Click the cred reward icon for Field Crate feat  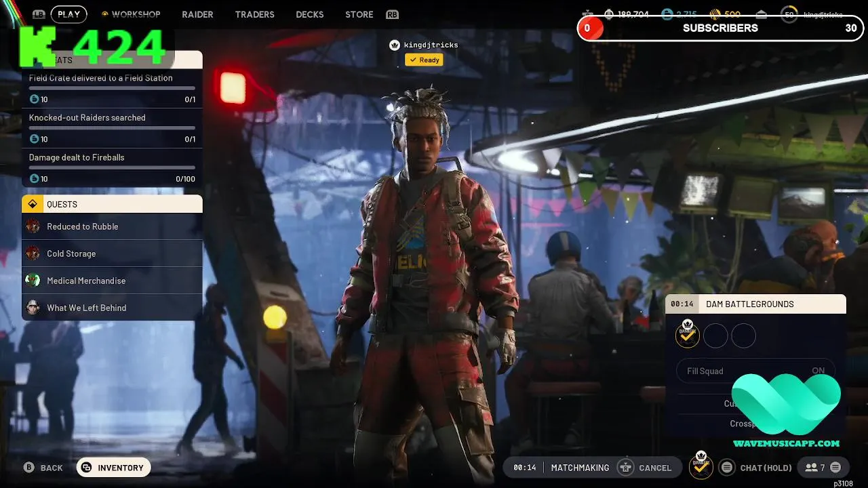(34, 99)
